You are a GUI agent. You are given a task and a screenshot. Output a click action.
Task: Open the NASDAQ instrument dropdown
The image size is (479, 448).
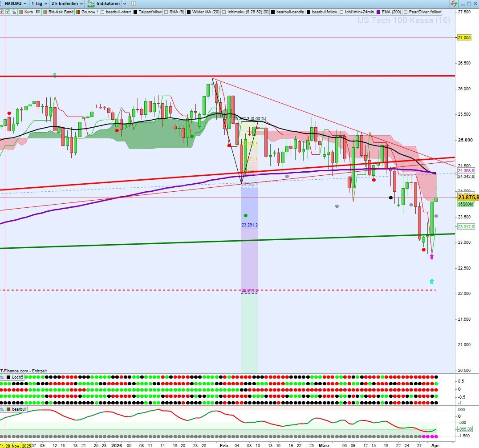tap(15, 3)
